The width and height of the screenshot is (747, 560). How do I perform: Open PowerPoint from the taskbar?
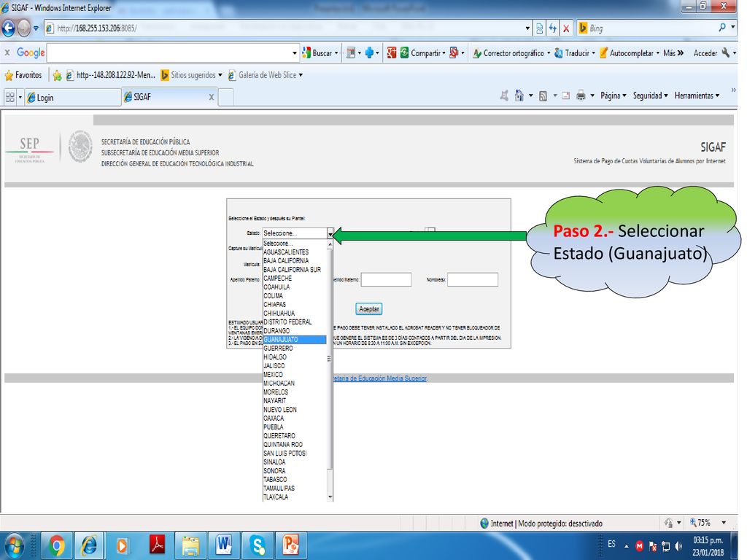[x=290, y=545]
